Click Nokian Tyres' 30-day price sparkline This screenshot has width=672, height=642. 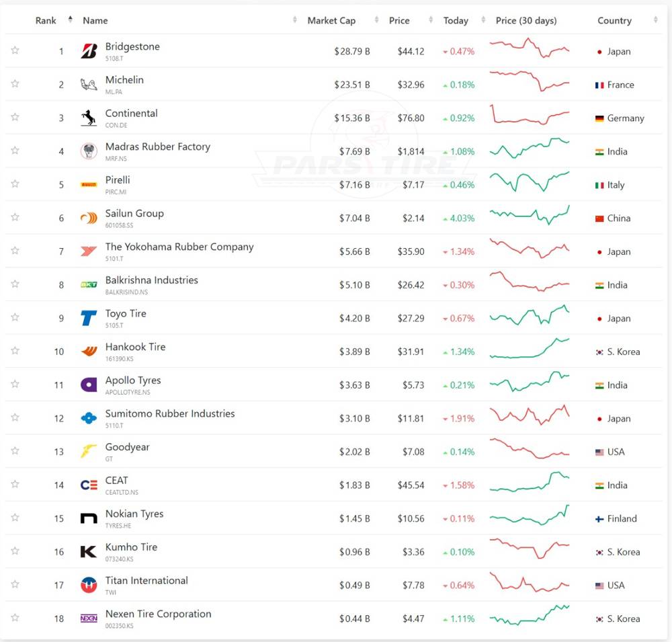(530, 515)
